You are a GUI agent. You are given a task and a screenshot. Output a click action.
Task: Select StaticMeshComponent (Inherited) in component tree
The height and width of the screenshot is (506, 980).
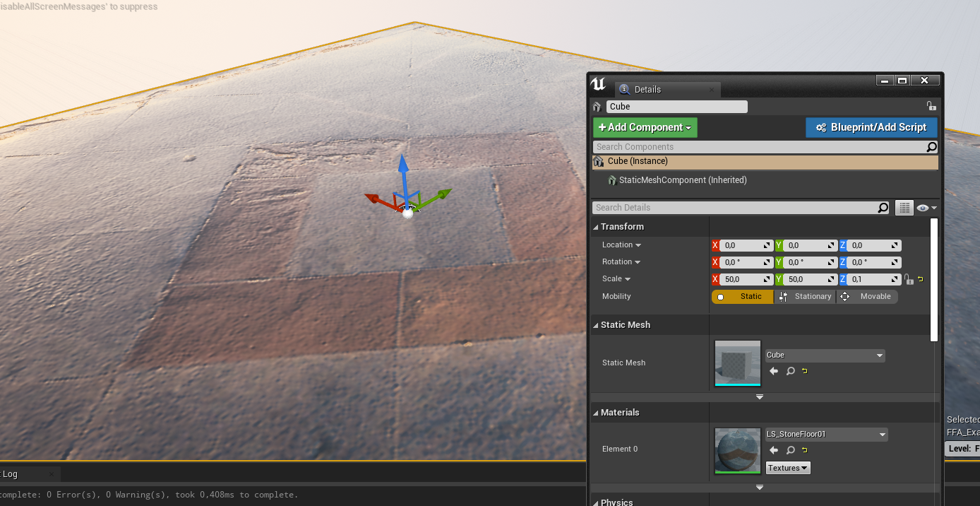[x=682, y=180]
